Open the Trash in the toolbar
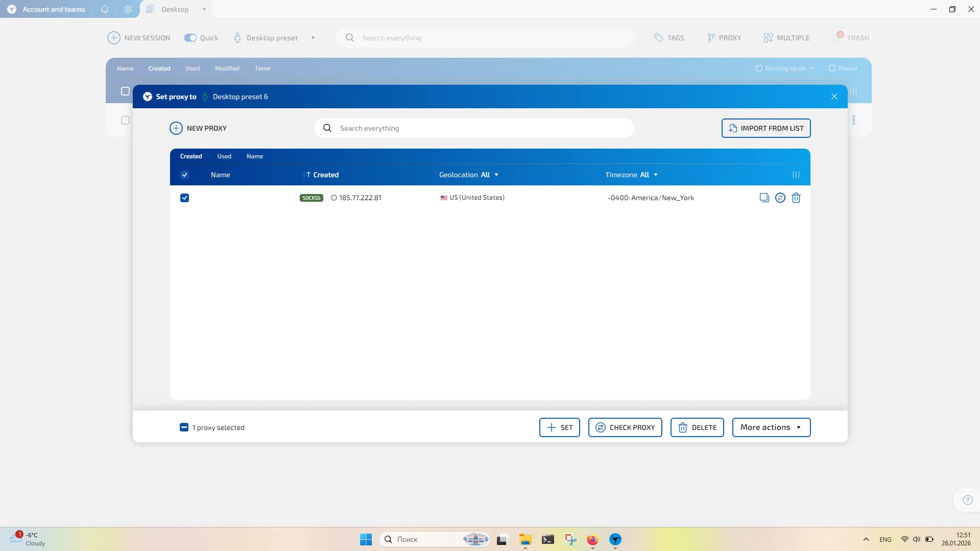The image size is (980, 551). [x=851, y=37]
